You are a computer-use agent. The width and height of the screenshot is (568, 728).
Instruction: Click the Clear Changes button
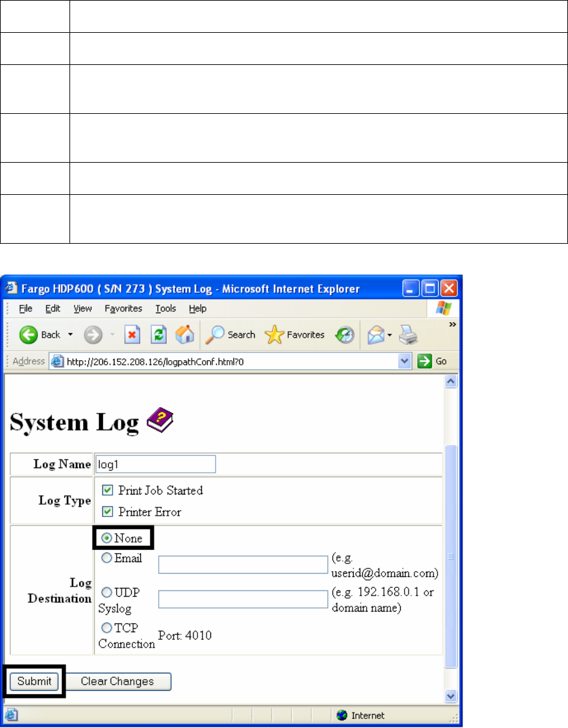point(118,681)
